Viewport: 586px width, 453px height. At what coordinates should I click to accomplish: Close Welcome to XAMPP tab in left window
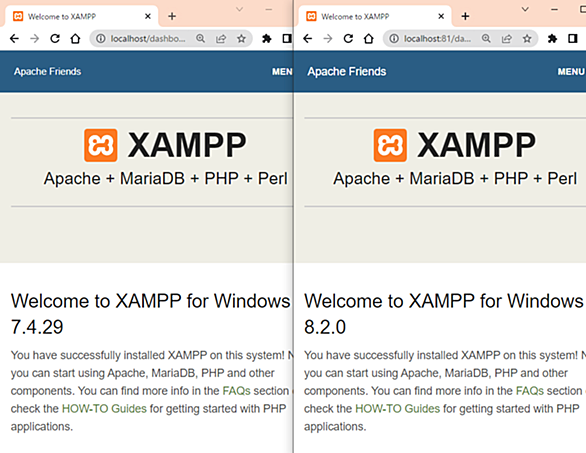[148, 16]
